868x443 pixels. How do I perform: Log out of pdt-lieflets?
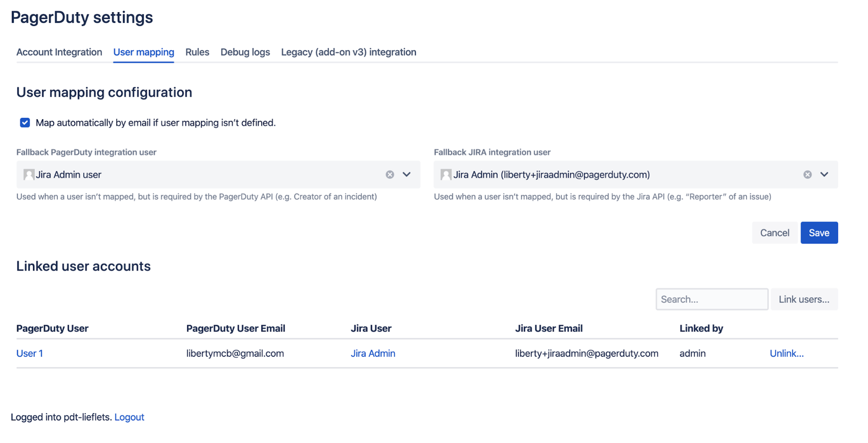tap(129, 417)
